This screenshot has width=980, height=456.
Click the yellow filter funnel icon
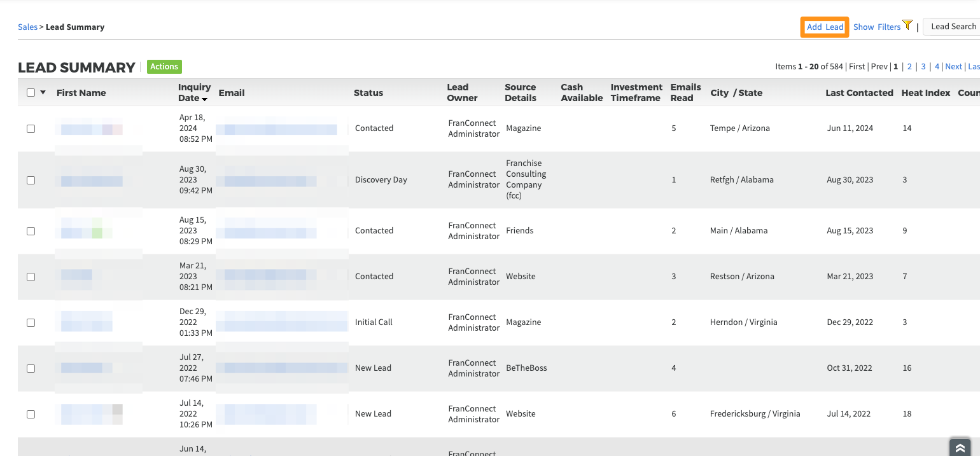[x=907, y=25]
